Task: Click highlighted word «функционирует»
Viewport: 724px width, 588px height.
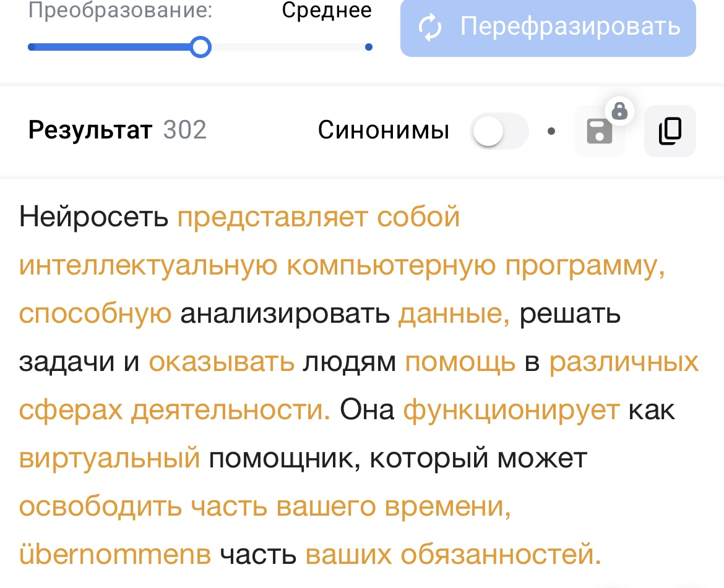Action: tap(511, 411)
